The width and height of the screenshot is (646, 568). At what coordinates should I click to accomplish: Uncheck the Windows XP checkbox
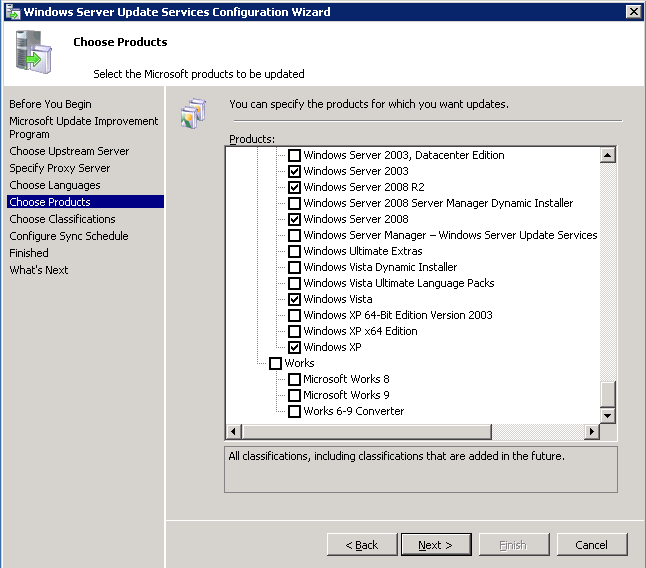pos(294,347)
